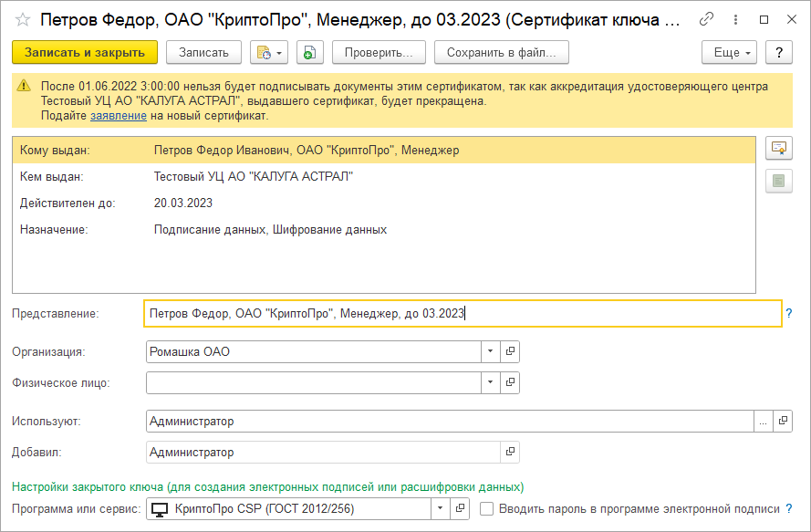Open Используют item with open icon
Image resolution: width=811 pixels, height=532 pixels.
[783, 422]
